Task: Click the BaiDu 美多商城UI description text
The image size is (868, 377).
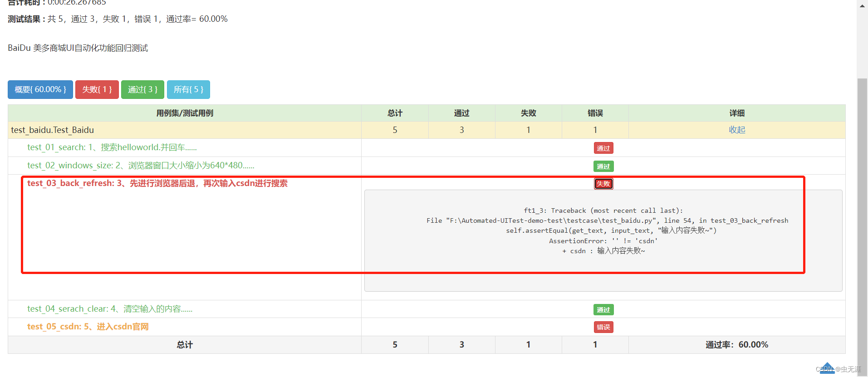Action: click(78, 48)
